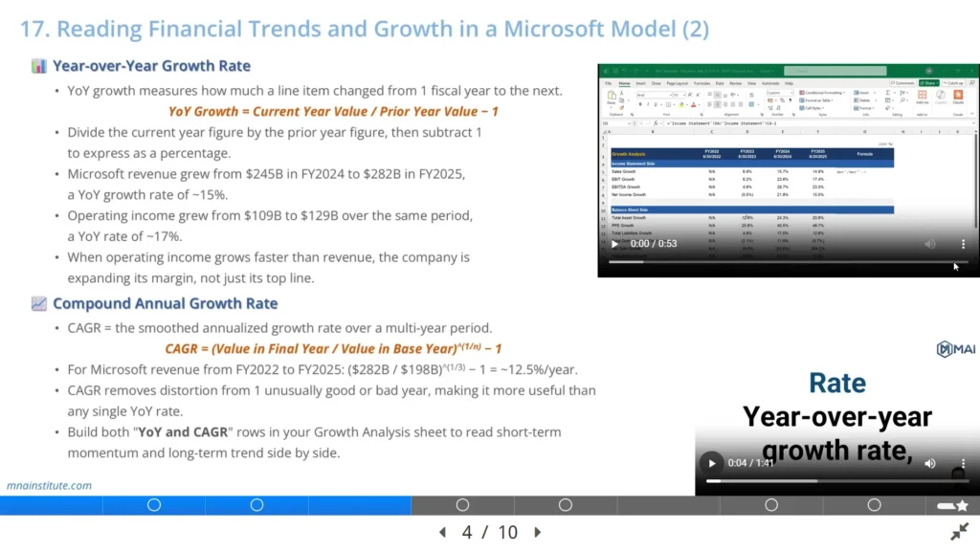Select the Year-over-Year Growth Rate heading
The width and height of the screenshot is (980, 551).
[151, 66]
